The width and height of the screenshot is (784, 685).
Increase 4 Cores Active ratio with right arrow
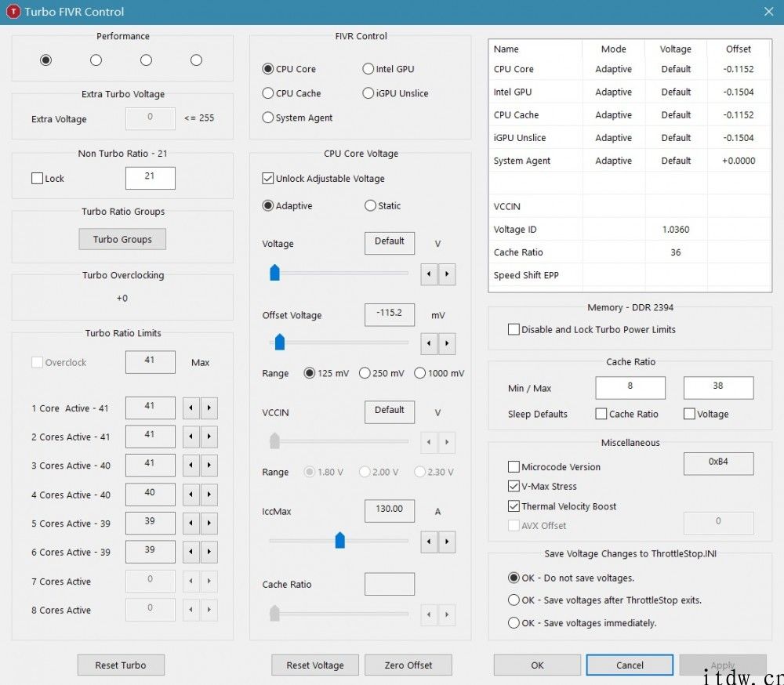[x=209, y=495]
